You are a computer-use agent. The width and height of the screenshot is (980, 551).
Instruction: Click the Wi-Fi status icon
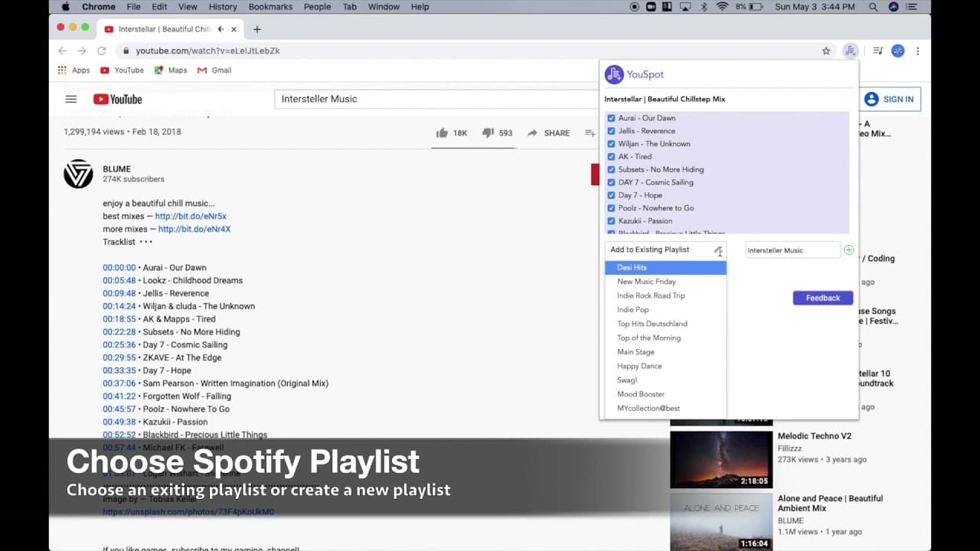point(721,7)
